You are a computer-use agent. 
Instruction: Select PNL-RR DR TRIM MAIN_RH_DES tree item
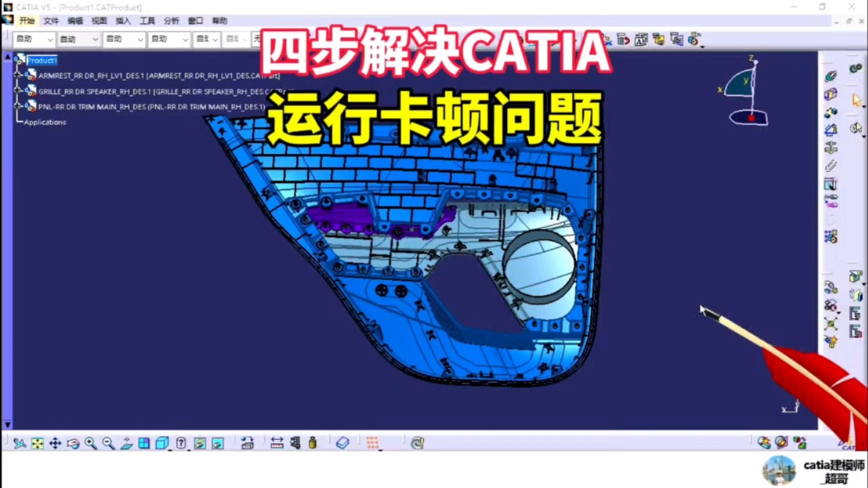pos(152,107)
